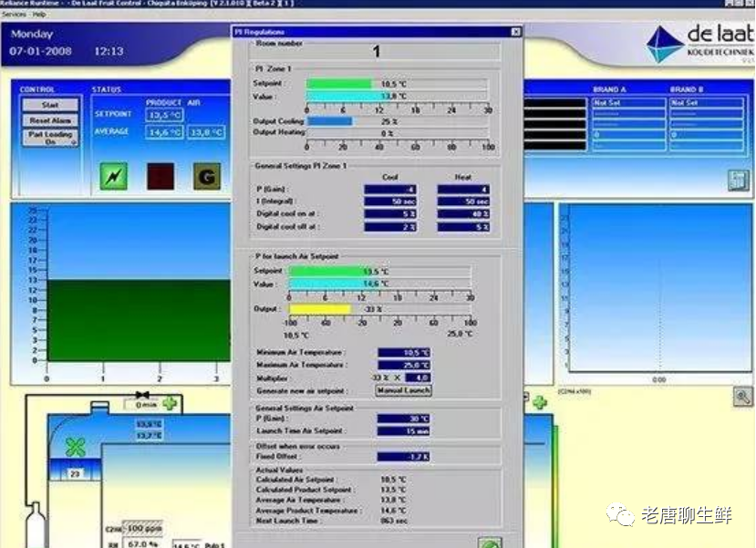Viewport: 756px width, 548px height.
Task: Edit the Fixed Offset value field
Action: pyautogui.click(x=403, y=457)
